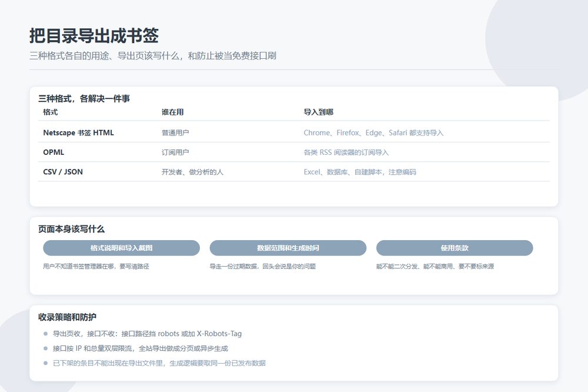The height and width of the screenshot is (392, 588).
Task: Select the page title 把目录导出成书签
Action: (x=94, y=36)
